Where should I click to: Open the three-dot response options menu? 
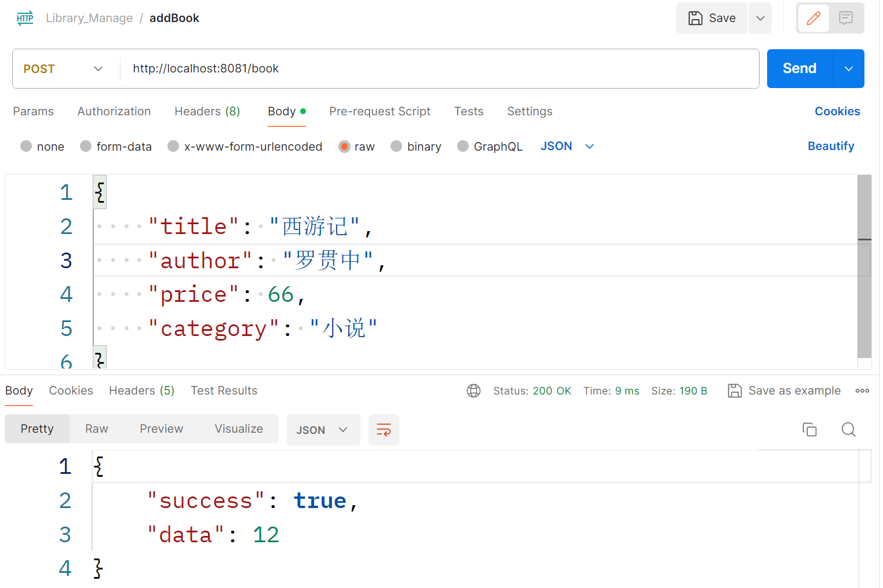coord(862,391)
